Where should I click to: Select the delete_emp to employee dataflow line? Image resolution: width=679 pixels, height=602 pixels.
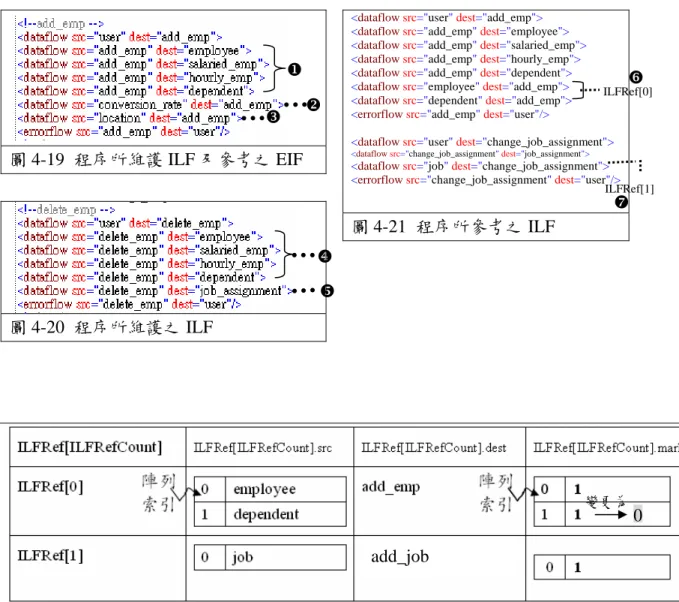(140, 237)
